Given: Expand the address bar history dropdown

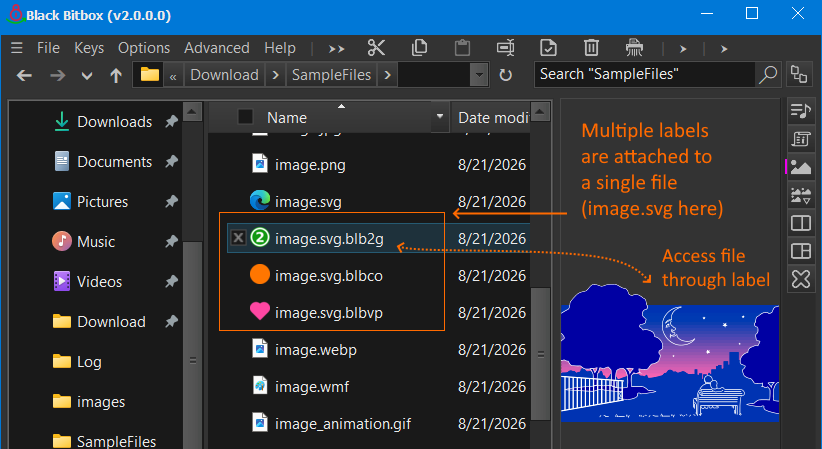Looking at the screenshot, I should point(479,74).
